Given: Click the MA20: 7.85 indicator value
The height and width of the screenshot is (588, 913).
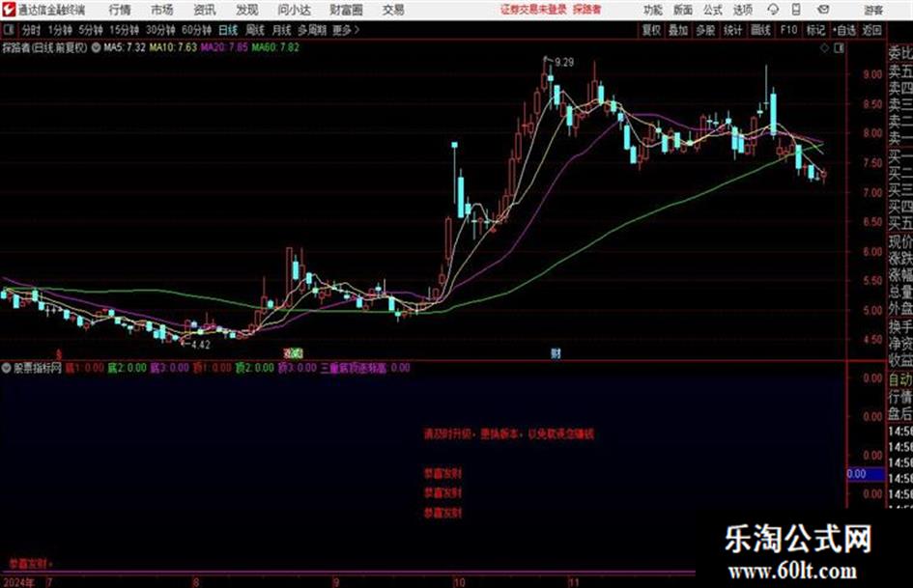Looking at the screenshot, I should pos(224,47).
